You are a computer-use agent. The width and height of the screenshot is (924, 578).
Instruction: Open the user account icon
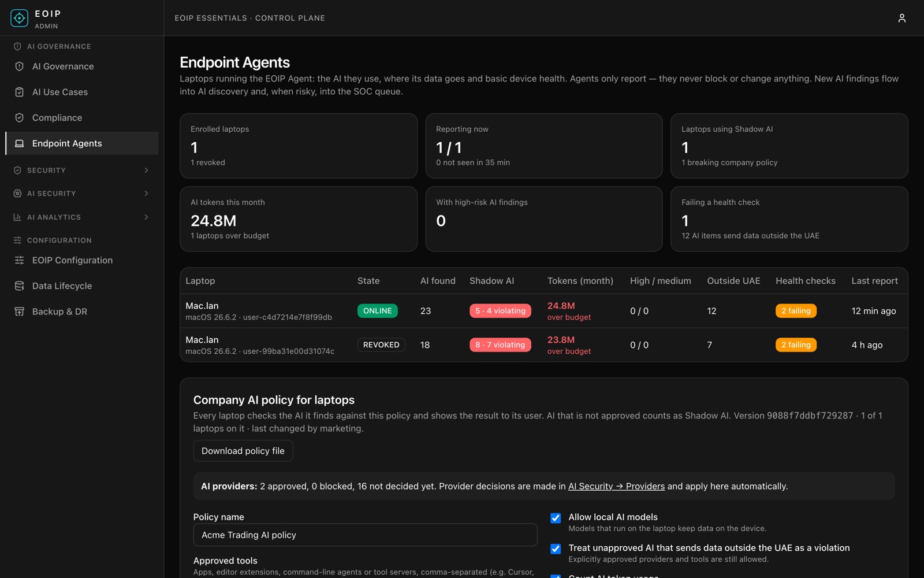pyautogui.click(x=901, y=18)
